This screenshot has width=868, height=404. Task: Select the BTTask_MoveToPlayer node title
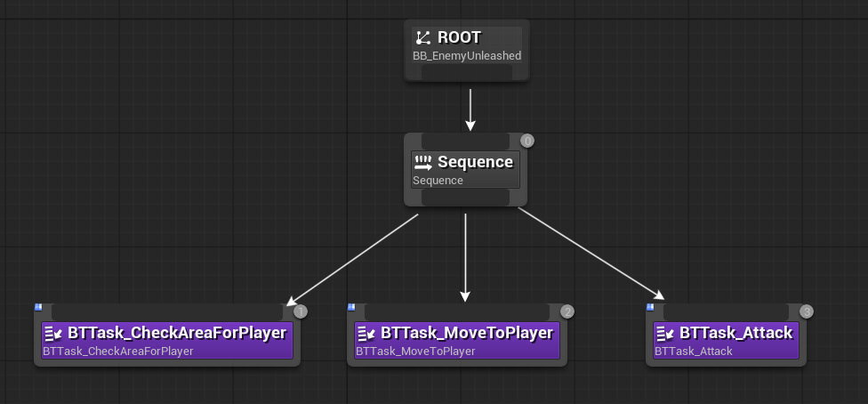pyautogui.click(x=467, y=333)
